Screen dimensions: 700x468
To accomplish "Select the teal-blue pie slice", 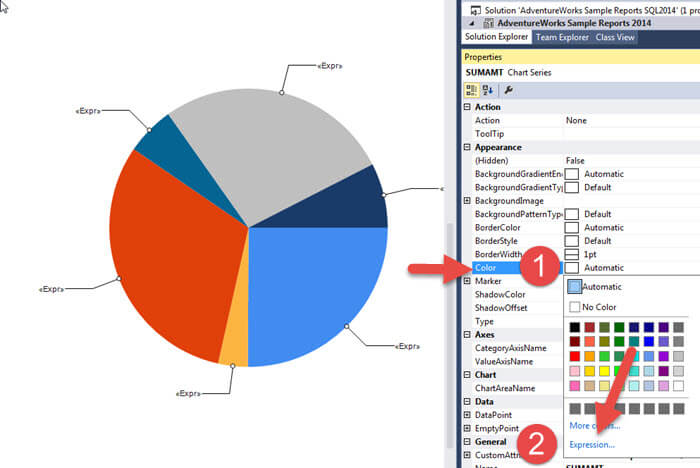I will (x=176, y=152).
